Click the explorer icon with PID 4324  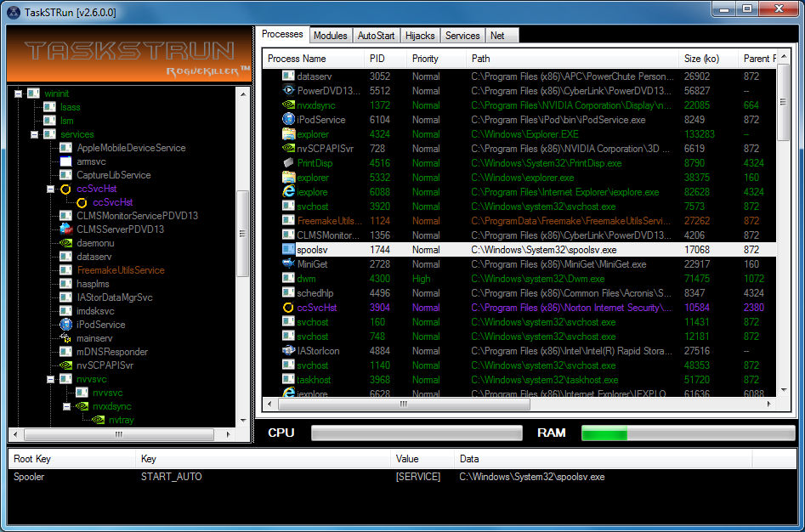click(288, 134)
